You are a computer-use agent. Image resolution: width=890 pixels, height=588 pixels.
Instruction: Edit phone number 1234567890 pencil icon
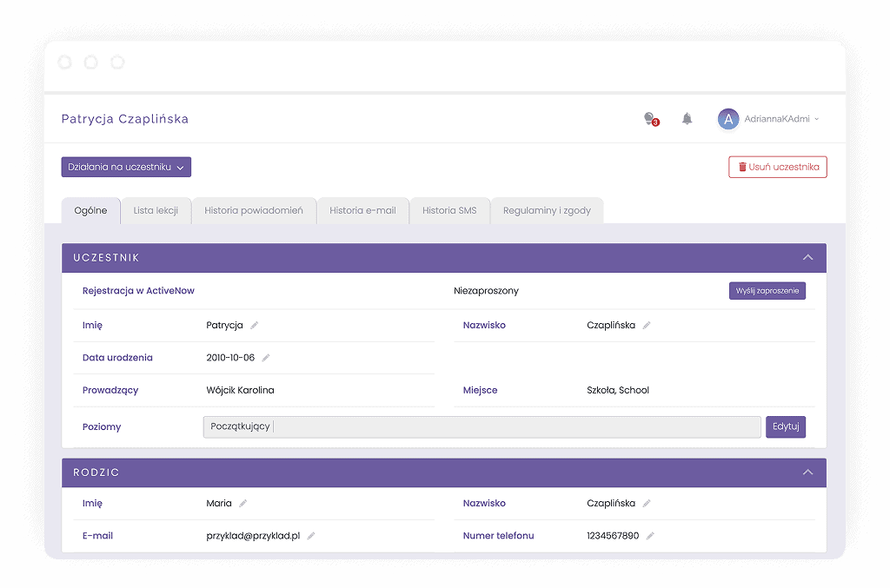coord(650,536)
